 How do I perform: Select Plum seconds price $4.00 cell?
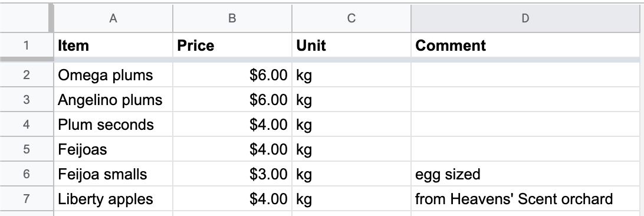(x=232, y=125)
